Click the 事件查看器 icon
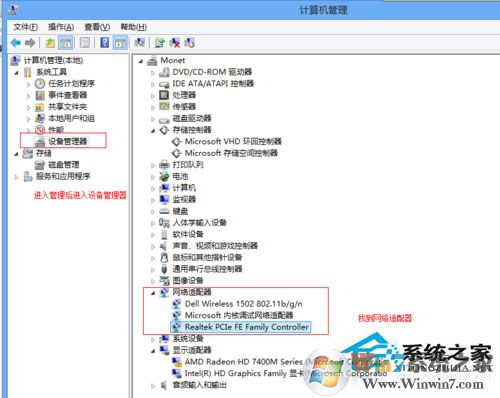Viewport: 500px width, 398px height. [40, 95]
